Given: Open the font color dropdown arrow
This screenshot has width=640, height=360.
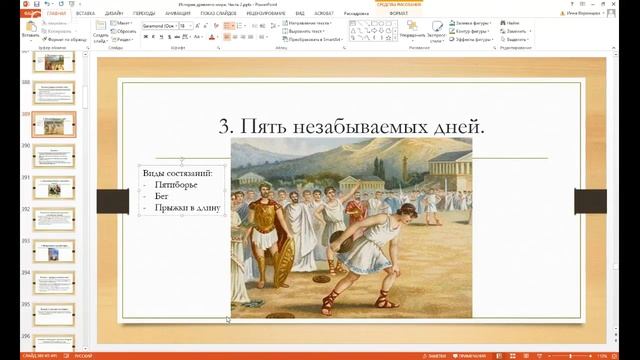Looking at the screenshot, I should (x=218, y=37).
